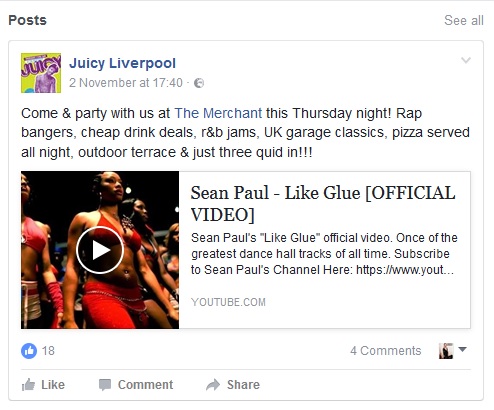Click the Share button text

click(x=243, y=385)
